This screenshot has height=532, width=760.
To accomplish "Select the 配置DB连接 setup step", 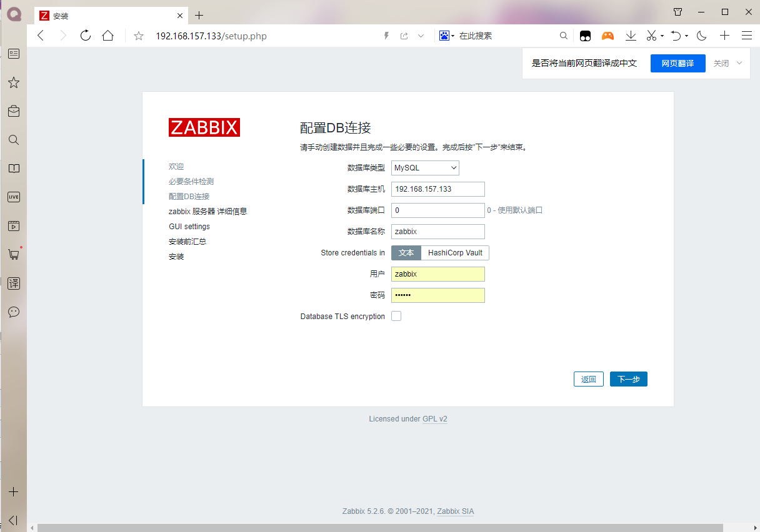I will [x=189, y=197].
